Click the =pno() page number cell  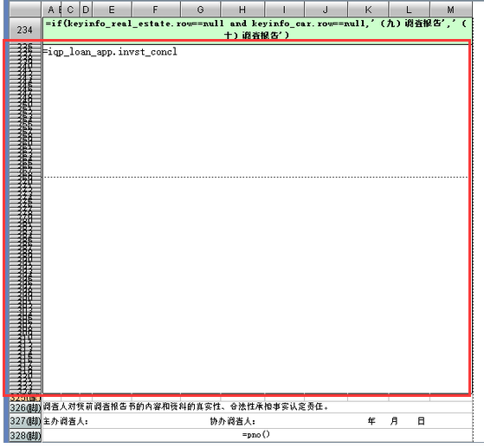(256, 435)
